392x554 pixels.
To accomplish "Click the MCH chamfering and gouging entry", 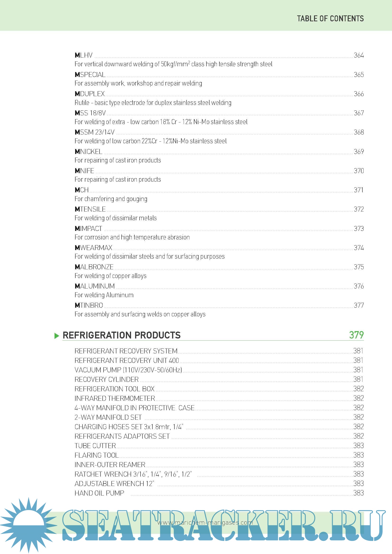I will click(82, 190).
